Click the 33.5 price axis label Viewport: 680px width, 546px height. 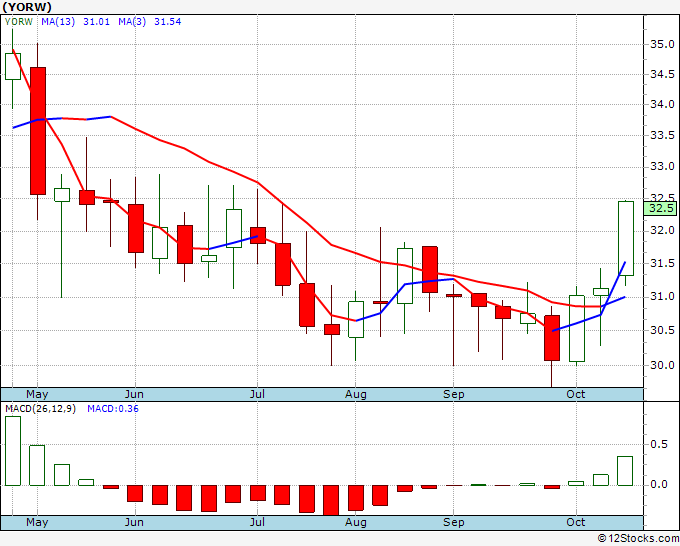pos(662,136)
